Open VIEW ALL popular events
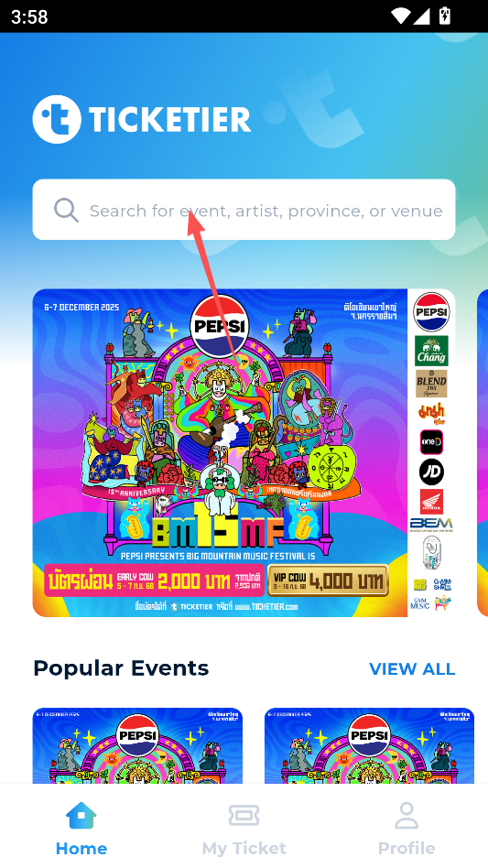Screen dimensions: 488x868 pos(412,668)
